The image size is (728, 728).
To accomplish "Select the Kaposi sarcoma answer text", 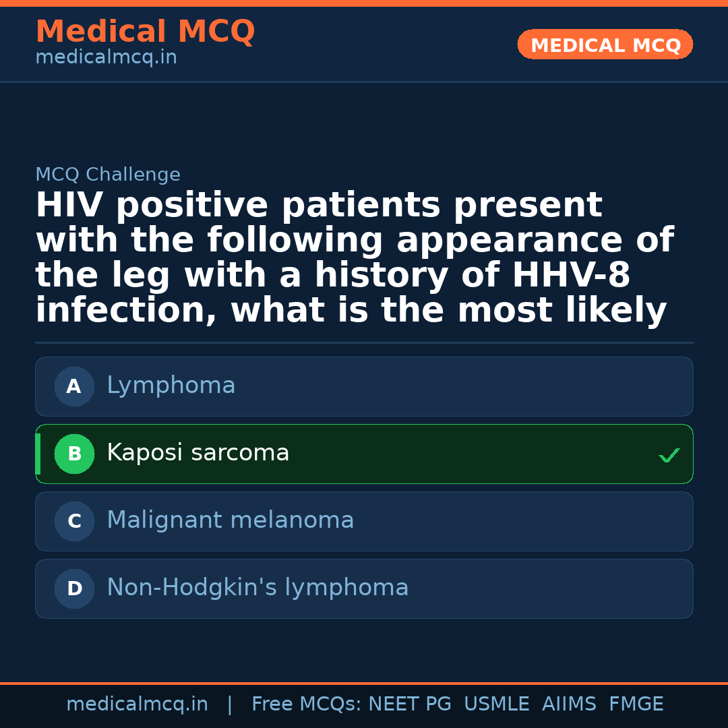I will click(198, 453).
